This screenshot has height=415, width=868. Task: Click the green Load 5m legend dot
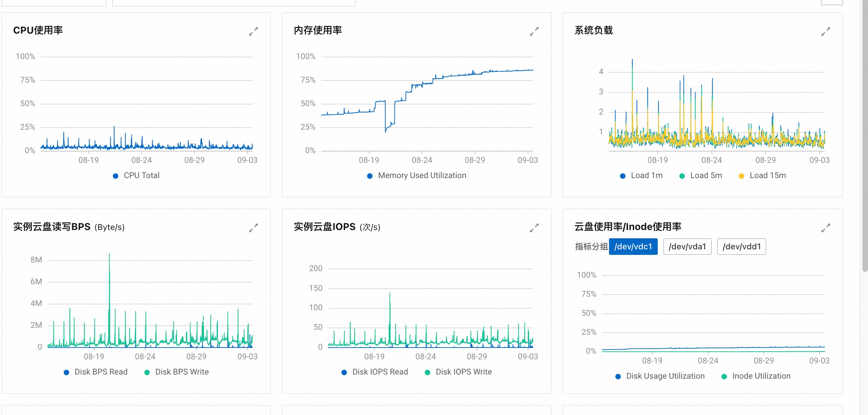(x=682, y=176)
